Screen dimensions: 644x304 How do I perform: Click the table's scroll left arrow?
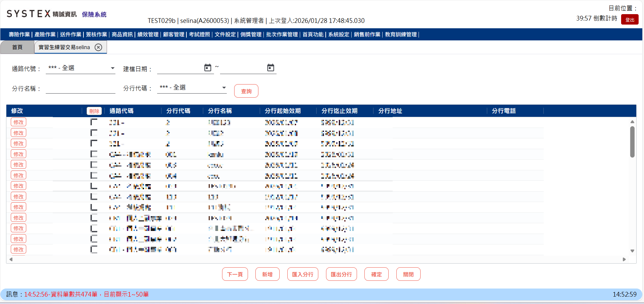[11, 259]
